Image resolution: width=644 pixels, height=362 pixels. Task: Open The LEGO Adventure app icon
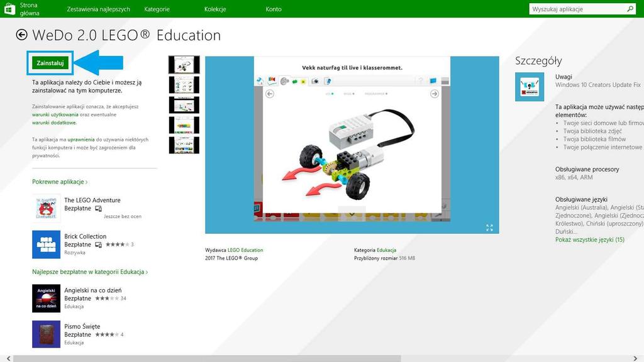(x=46, y=209)
